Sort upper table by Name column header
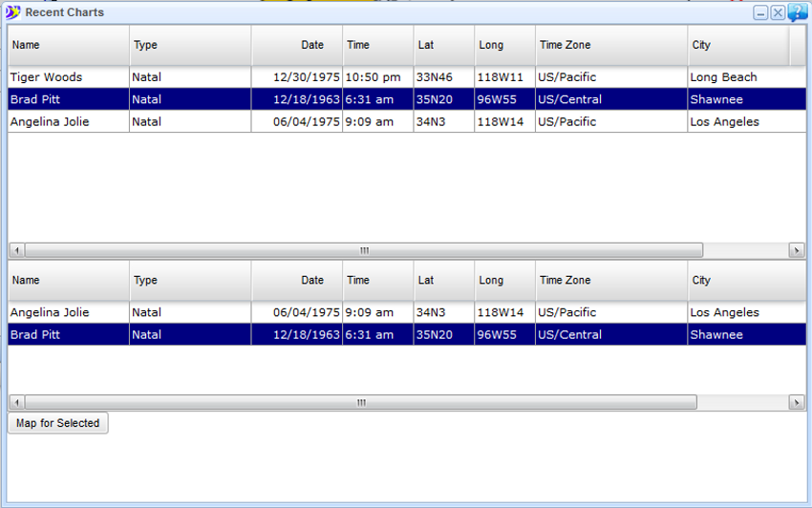 (x=69, y=45)
